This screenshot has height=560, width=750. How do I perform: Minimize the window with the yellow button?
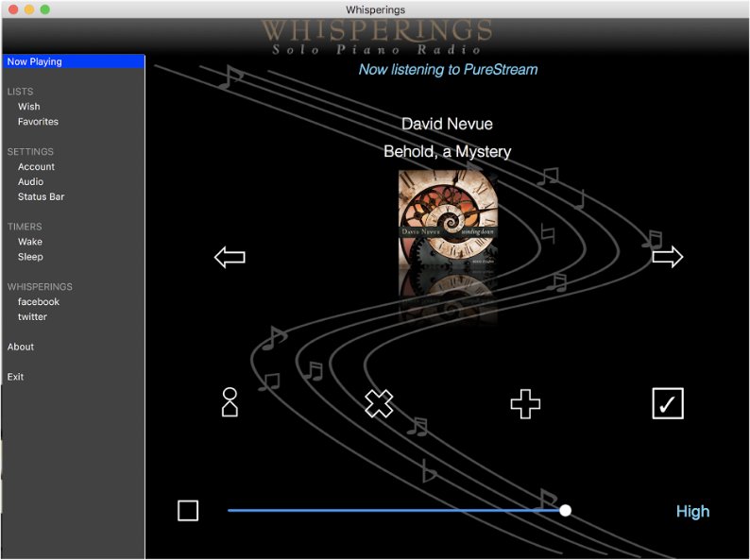pos(29,9)
